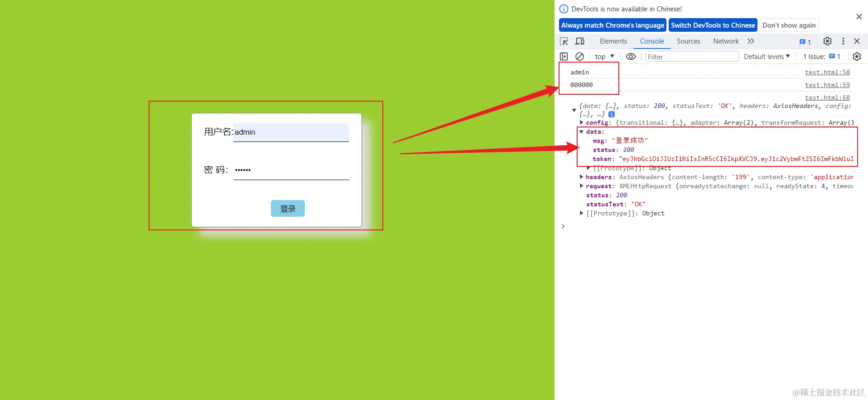Screen dimensions: 868x400
Task: Click the Don't show again button
Action: (789, 25)
